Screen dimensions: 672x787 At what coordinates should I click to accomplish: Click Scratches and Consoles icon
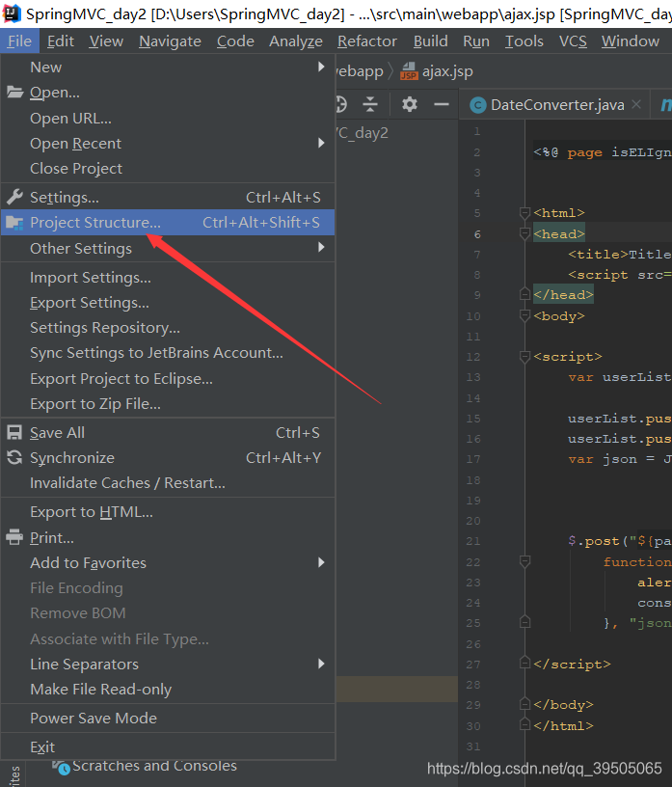[x=62, y=767]
